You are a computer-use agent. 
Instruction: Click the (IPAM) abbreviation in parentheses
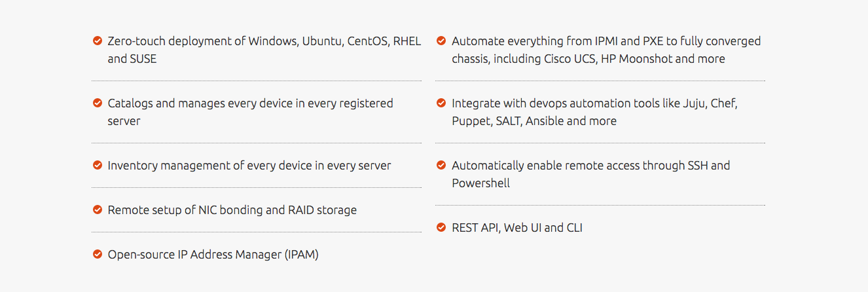click(302, 255)
